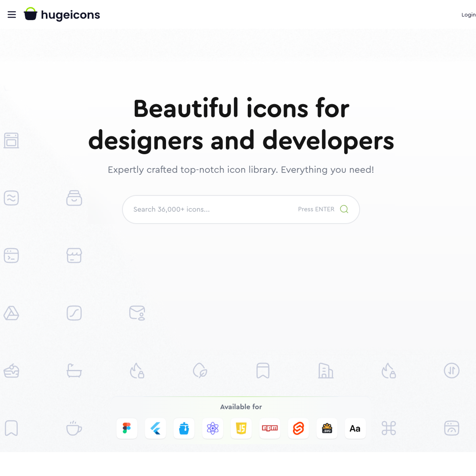Click the Press ENTER hint text
Screen dimensions: 476x476
[x=316, y=209]
